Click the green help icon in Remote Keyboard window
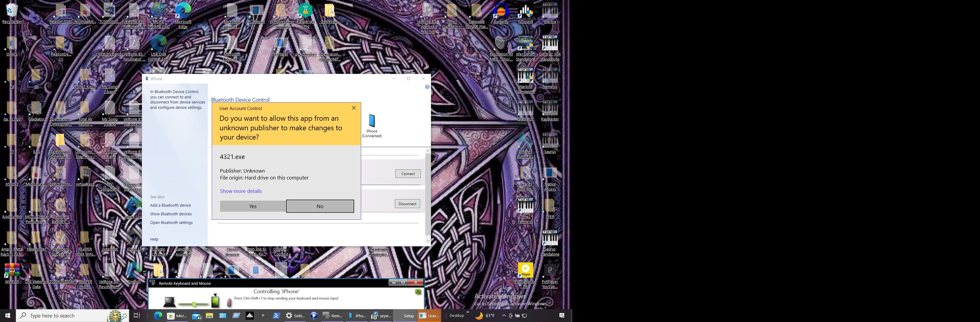The height and width of the screenshot is (322, 980). pos(418,292)
